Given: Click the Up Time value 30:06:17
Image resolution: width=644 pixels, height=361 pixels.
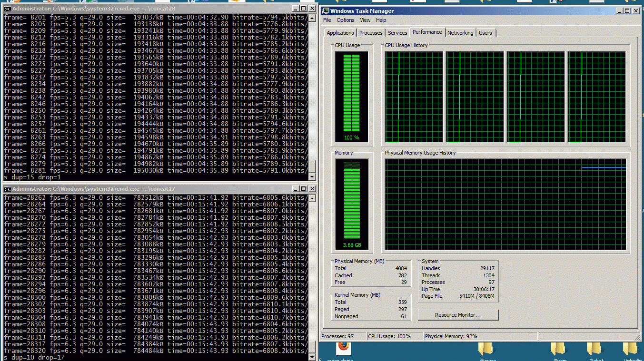Looking at the screenshot, I should click(x=485, y=289).
